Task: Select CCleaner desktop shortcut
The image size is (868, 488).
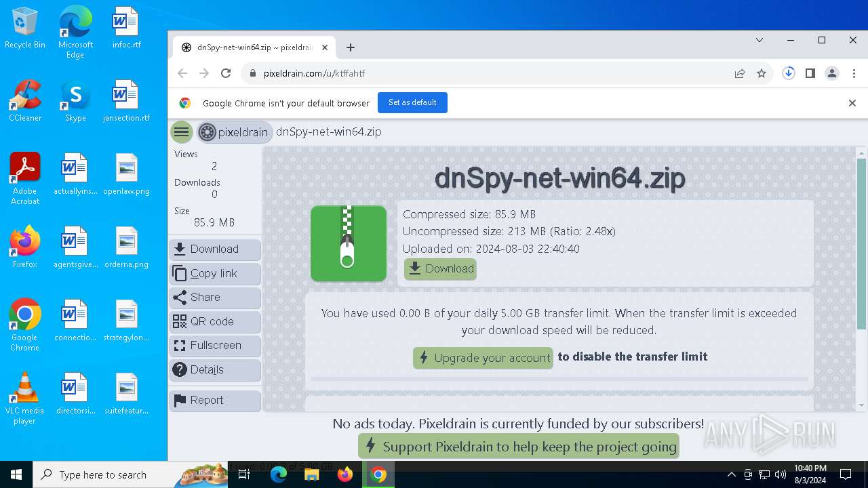Action: (x=25, y=102)
